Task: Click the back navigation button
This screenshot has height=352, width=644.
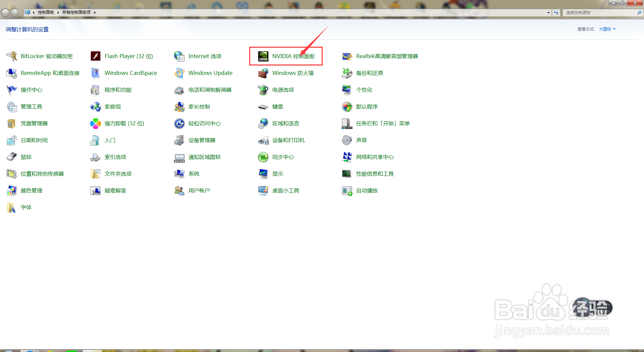Action: pyautogui.click(x=5, y=13)
